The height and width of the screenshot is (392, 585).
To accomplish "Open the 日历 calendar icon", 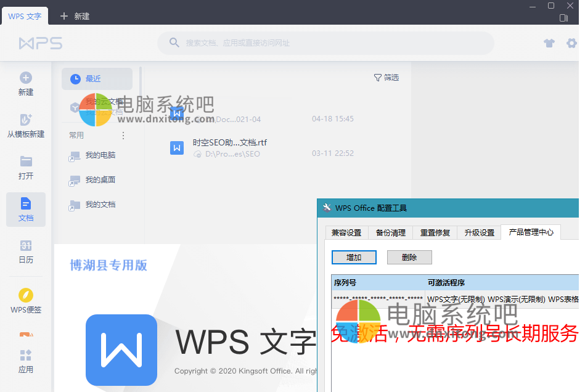I will [x=26, y=245].
